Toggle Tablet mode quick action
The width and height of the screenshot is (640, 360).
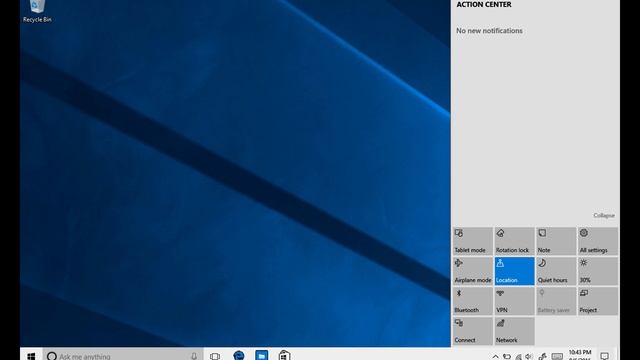tap(473, 241)
